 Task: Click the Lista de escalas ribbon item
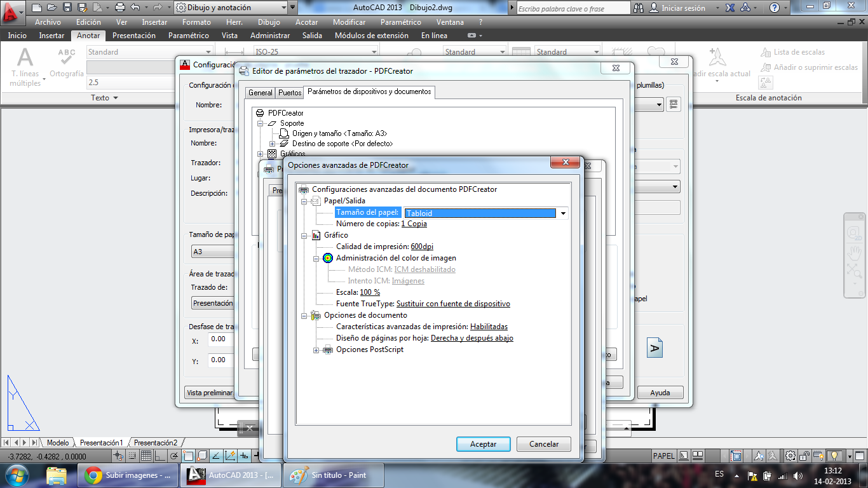[792, 52]
